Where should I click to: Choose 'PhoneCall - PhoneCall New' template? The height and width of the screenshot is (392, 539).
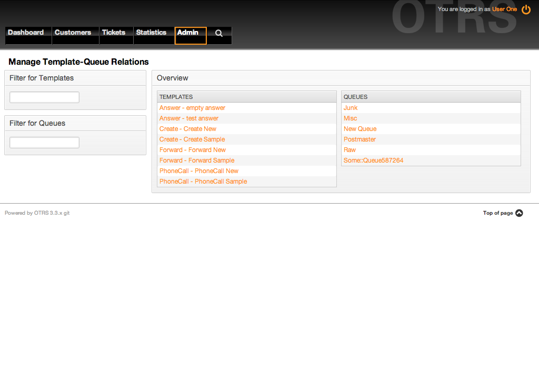coord(199,171)
